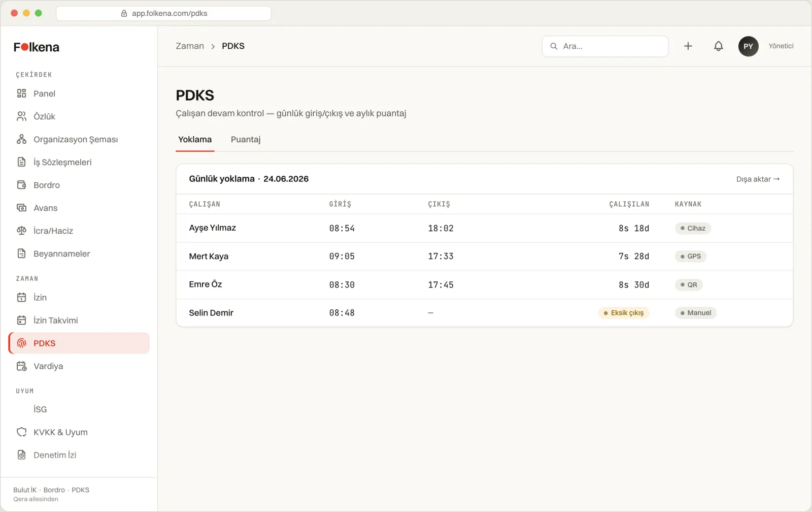The image size is (812, 512).
Task: Click worked duration 8s 18d
Action: [x=634, y=229]
